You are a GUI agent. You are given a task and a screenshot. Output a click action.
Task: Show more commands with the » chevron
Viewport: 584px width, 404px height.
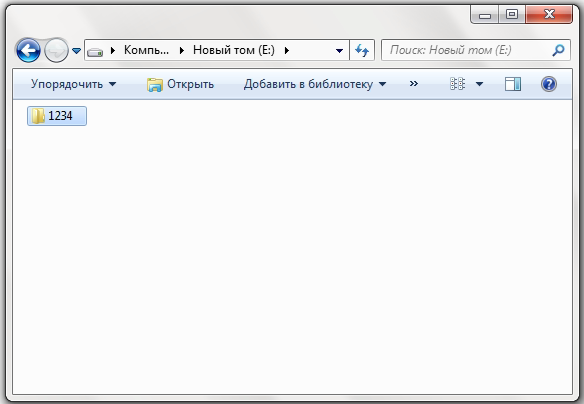[413, 84]
